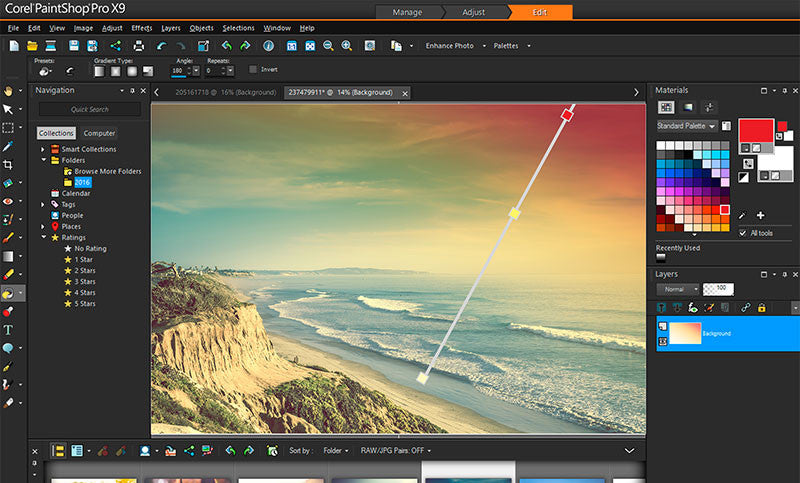This screenshot has height=483, width=800.
Task: Open the Effects menu
Action: (142, 28)
